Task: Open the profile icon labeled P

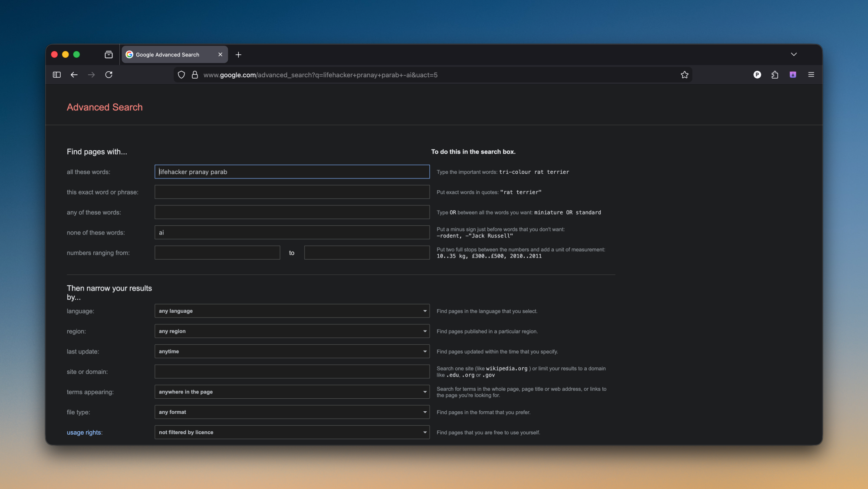Action: (757, 75)
